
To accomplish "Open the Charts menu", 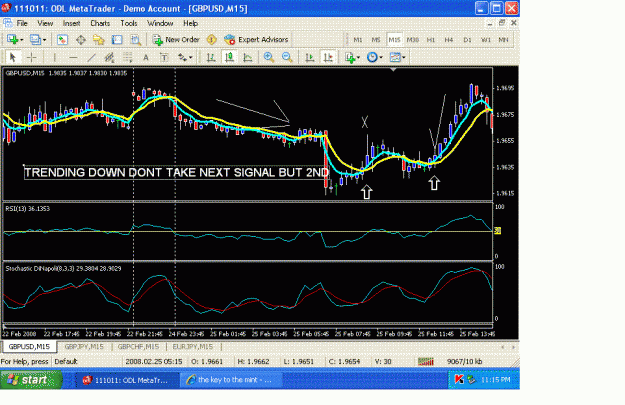I will click(x=100, y=23).
